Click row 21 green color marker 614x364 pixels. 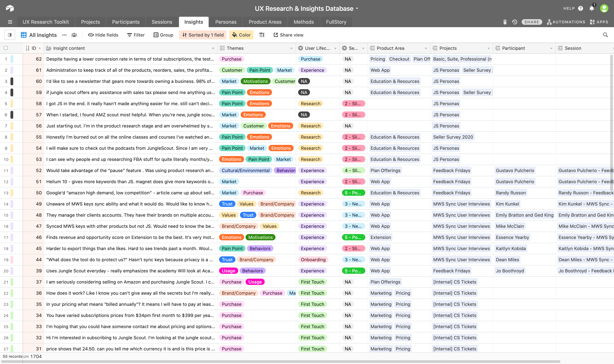pyautogui.click(x=12, y=282)
